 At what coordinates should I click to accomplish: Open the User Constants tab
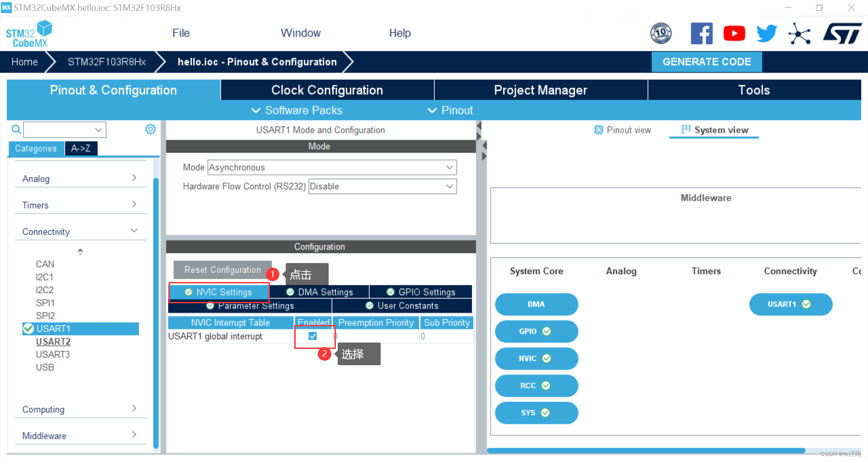pos(402,306)
